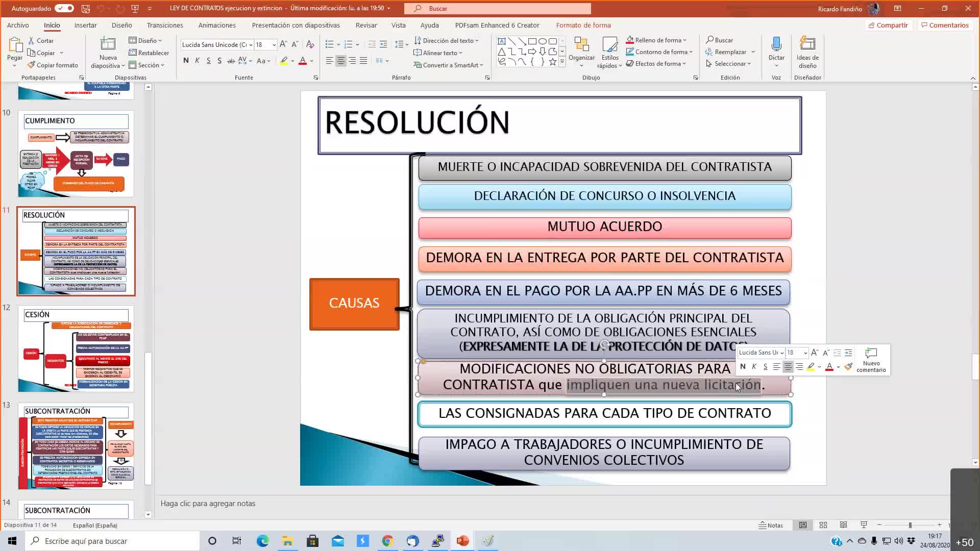Click the search box in title bar
This screenshot has width=980, height=551.
[498, 8]
